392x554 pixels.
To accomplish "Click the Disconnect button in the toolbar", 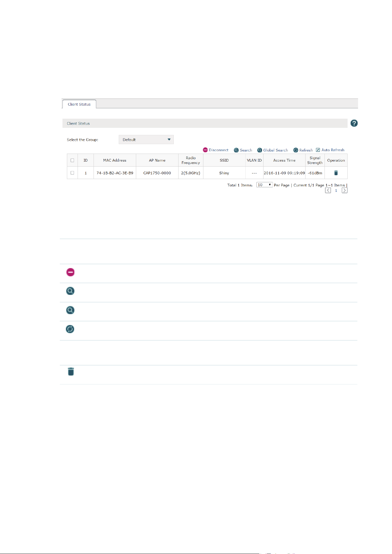I will pyautogui.click(x=216, y=150).
